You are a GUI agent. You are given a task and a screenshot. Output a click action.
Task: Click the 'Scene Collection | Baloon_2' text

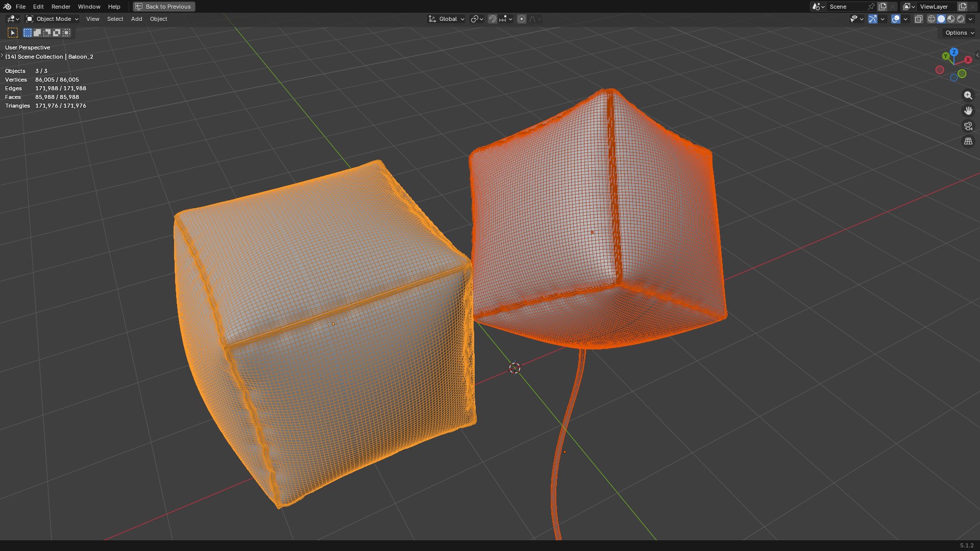(x=56, y=57)
